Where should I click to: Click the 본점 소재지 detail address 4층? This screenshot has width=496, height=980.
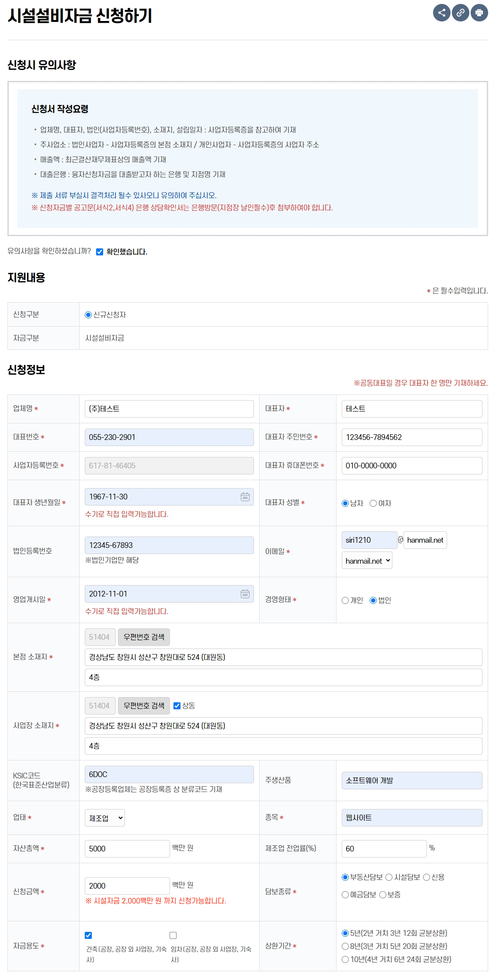click(284, 677)
